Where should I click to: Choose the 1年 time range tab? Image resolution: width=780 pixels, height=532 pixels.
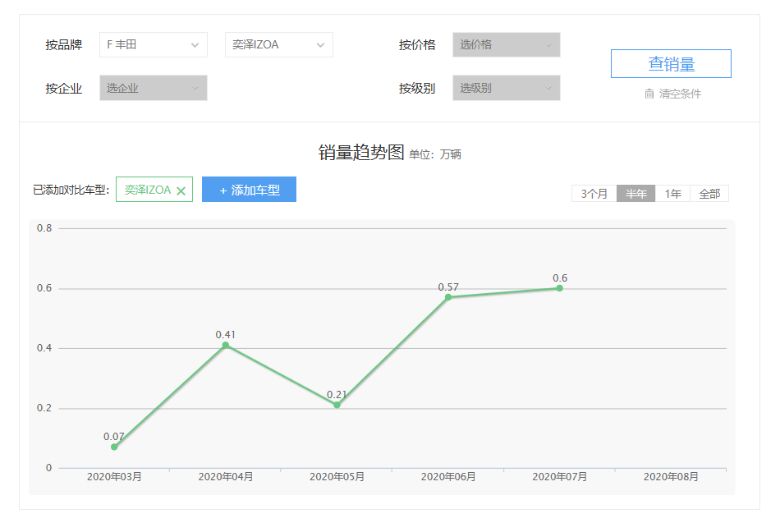click(x=672, y=194)
